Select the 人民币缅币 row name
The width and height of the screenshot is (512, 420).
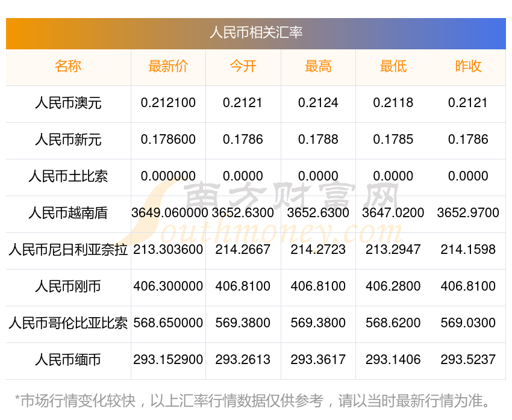(68, 360)
